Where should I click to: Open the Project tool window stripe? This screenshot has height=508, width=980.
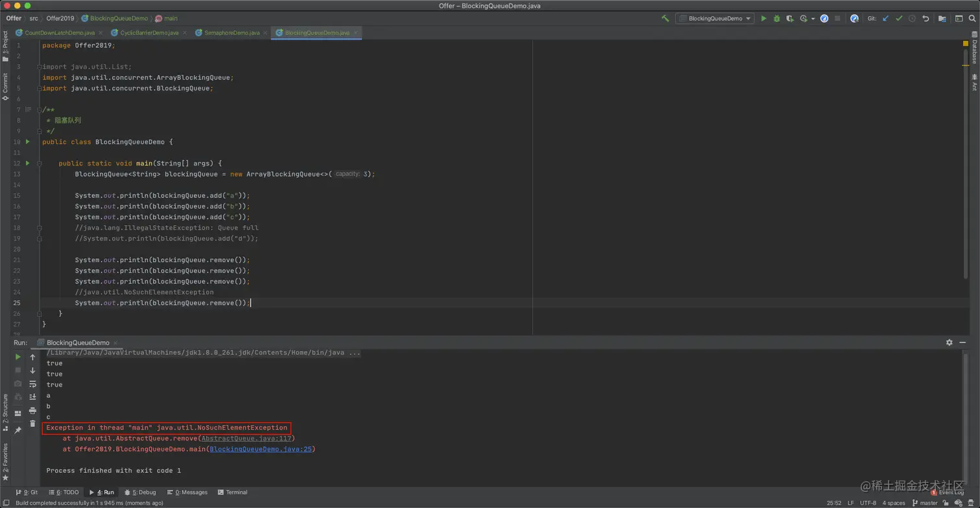click(x=5, y=47)
